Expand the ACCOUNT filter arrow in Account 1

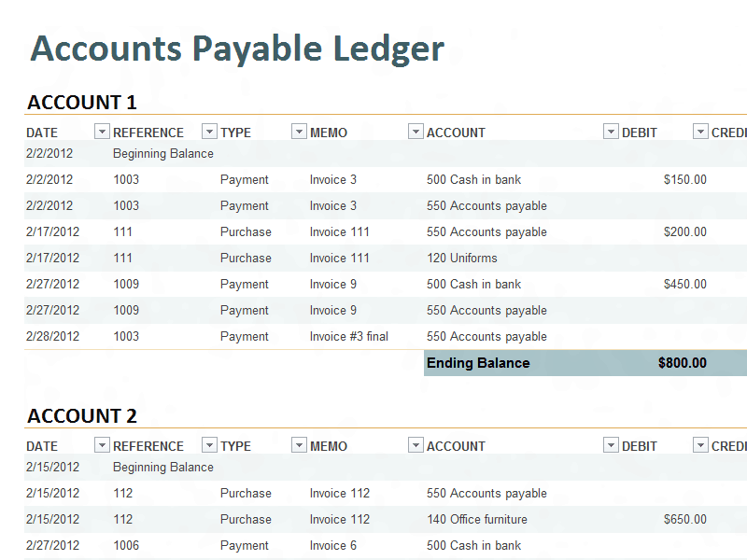[x=611, y=132]
